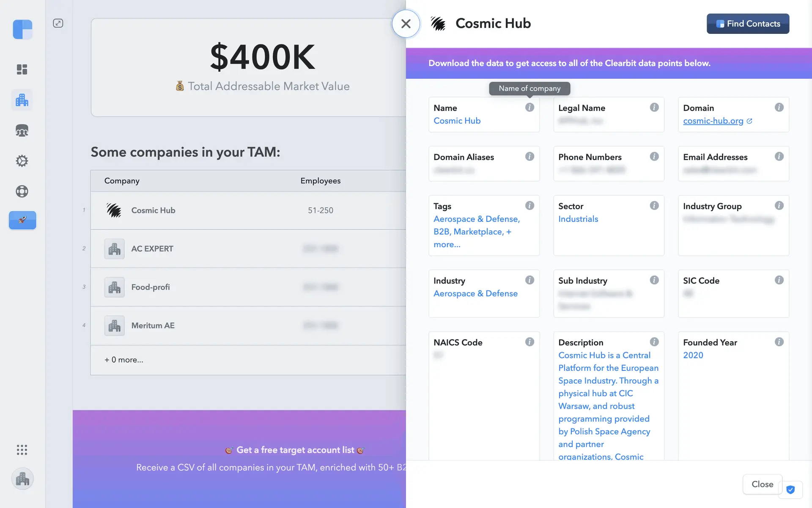Select the companies building sidebar icon
Image resolution: width=812 pixels, height=508 pixels.
point(22,100)
